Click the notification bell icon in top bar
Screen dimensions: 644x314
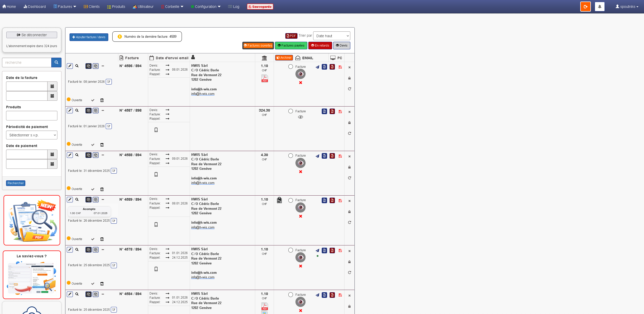click(x=599, y=7)
